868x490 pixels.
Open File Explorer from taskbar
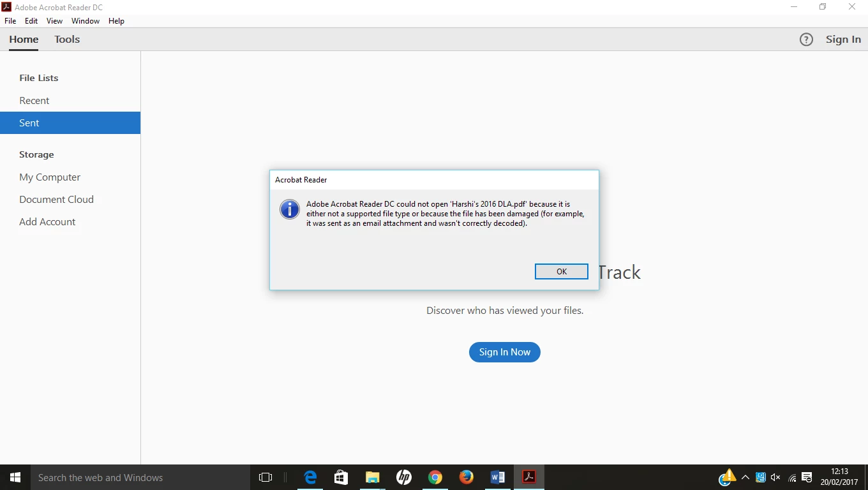pyautogui.click(x=372, y=477)
